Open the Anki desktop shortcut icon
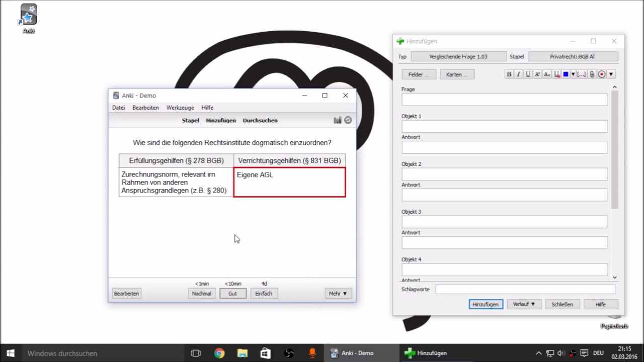The height and width of the screenshot is (362, 644). point(29,19)
